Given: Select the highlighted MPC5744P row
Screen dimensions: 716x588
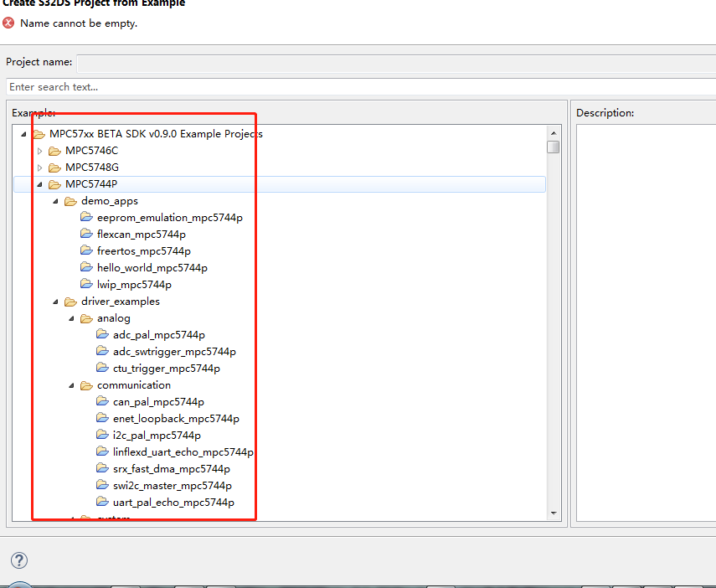Looking at the screenshot, I should [280, 184].
